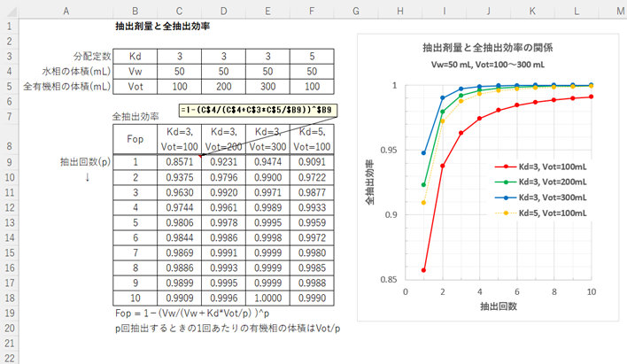The width and height of the screenshot is (627, 364).
Task: Click the yellow series point at x=1
Action: (424, 203)
